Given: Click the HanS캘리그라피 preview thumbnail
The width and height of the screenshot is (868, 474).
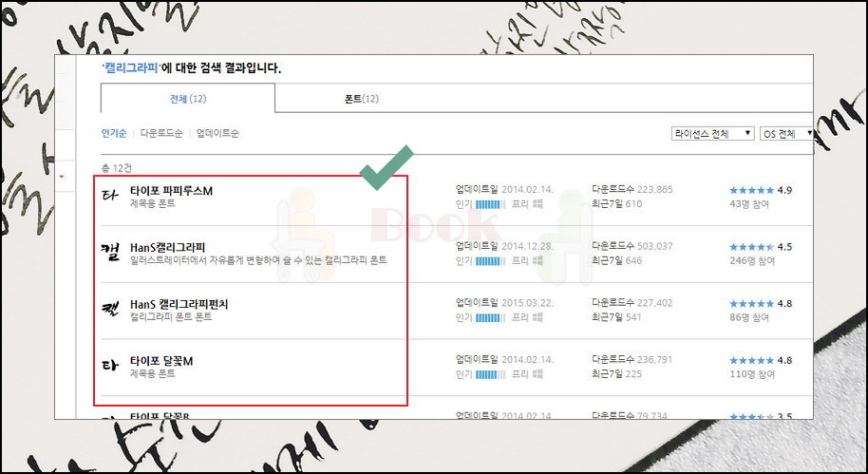Looking at the screenshot, I should pyautogui.click(x=110, y=253).
